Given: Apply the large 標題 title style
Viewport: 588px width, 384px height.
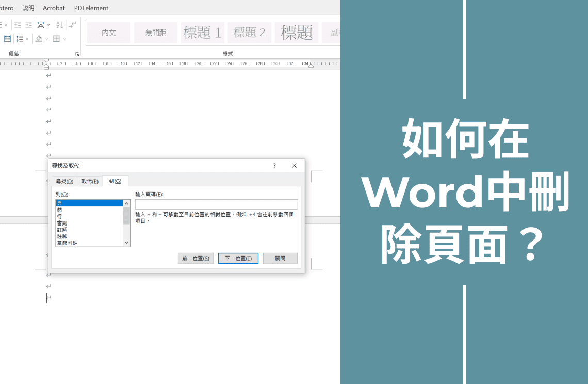Looking at the screenshot, I should coord(296,33).
